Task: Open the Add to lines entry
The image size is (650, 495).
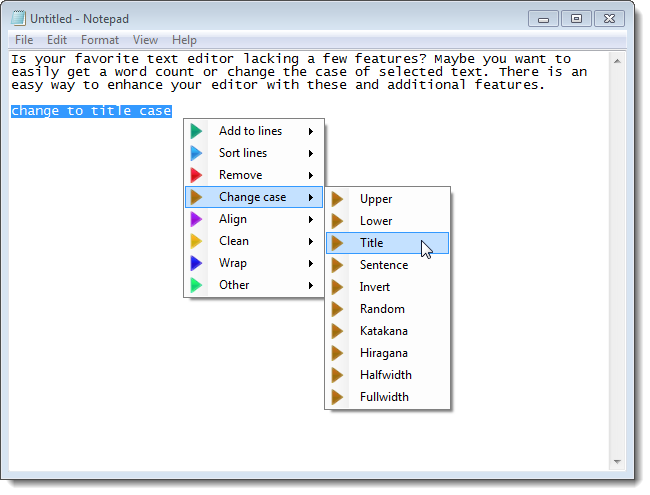Action: coord(254,131)
